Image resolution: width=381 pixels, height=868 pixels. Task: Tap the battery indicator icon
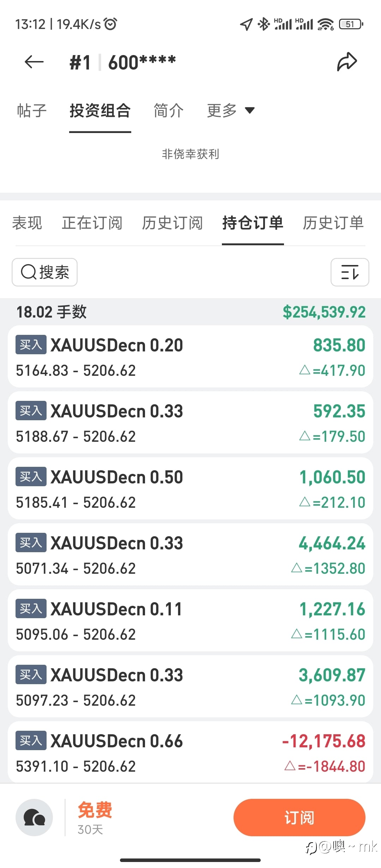pos(351,24)
